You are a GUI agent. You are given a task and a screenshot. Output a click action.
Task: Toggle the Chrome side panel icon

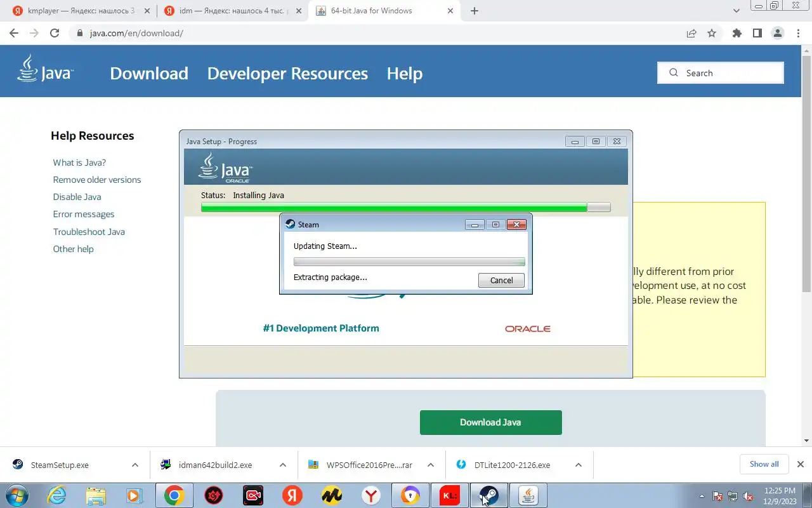click(757, 33)
